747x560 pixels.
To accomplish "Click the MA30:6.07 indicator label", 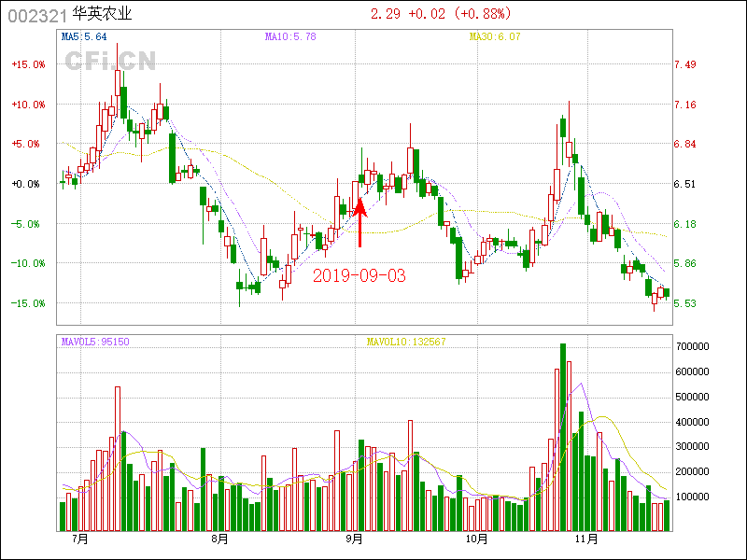I will pos(495,36).
